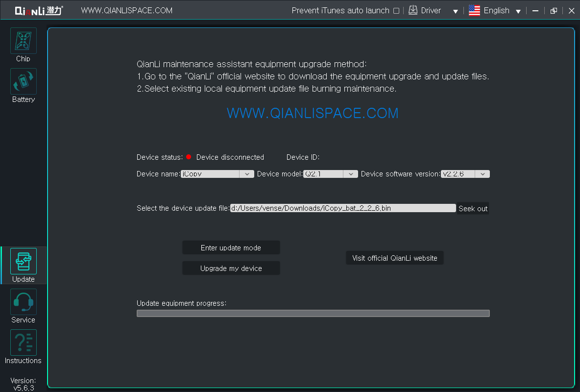Open the Battery section icon
The height and width of the screenshot is (392, 580).
pyautogui.click(x=24, y=81)
